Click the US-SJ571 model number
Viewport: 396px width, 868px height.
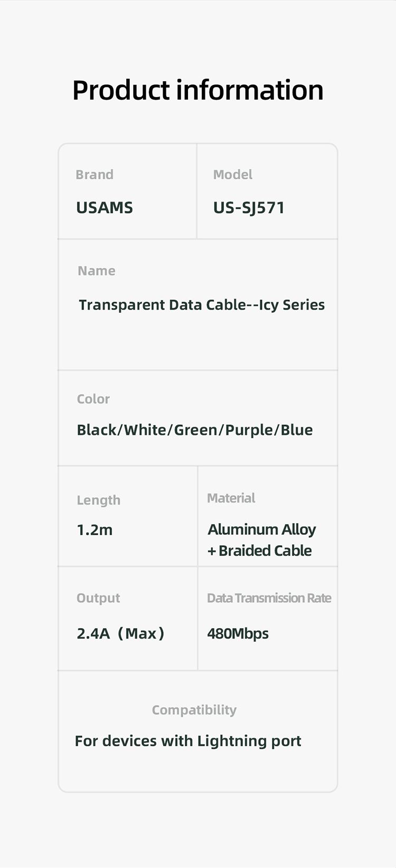click(x=249, y=208)
